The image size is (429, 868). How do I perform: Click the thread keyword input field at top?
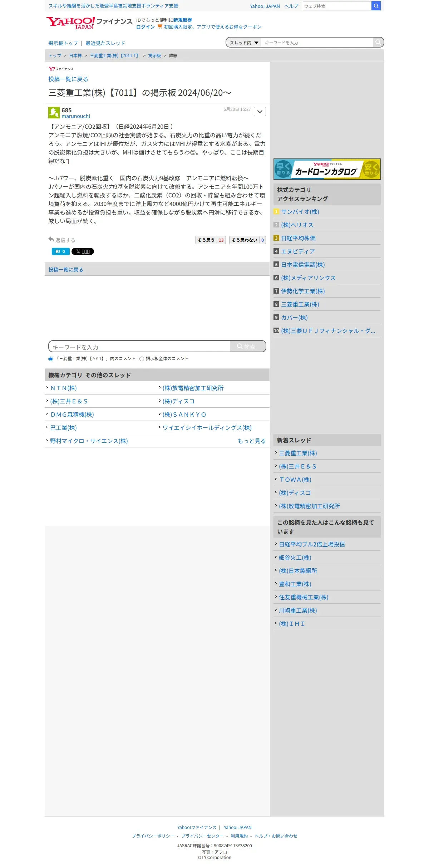pyautogui.click(x=317, y=43)
